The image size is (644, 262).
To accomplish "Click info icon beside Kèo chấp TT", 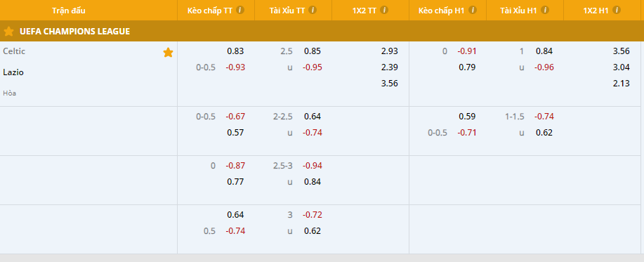I will coord(240,10).
